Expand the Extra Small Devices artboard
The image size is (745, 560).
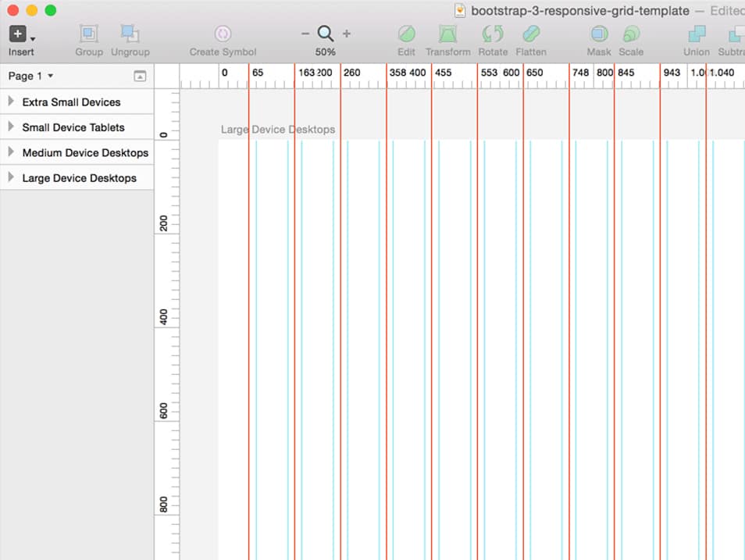tap(10, 102)
